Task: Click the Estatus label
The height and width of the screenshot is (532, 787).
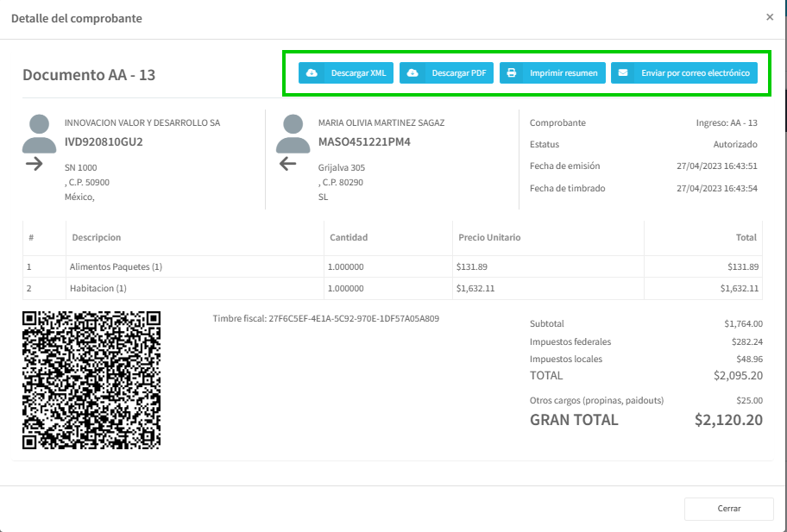Action: 545,144
